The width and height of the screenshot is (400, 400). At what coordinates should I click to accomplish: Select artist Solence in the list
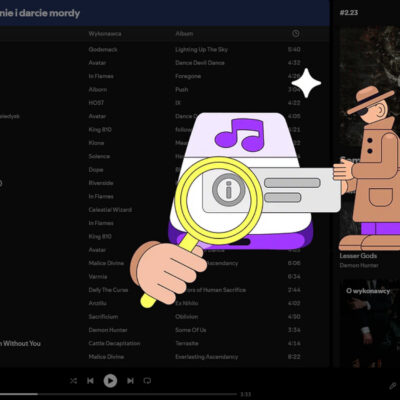99,156
